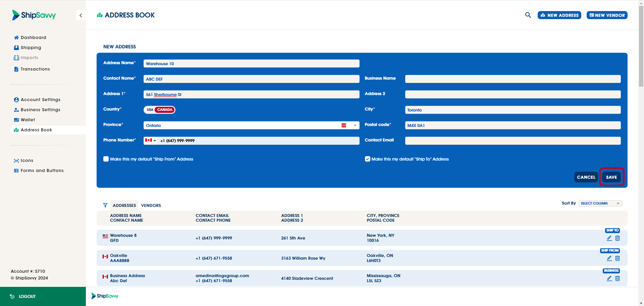Click the NEW ADDRESS button
Image resolution: width=644 pixels, height=306 pixels.
[559, 15]
